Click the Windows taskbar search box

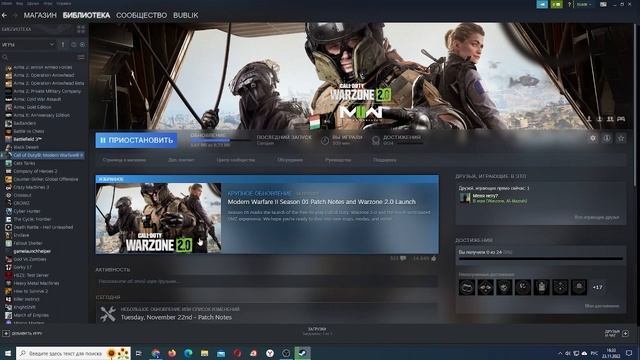(73, 353)
